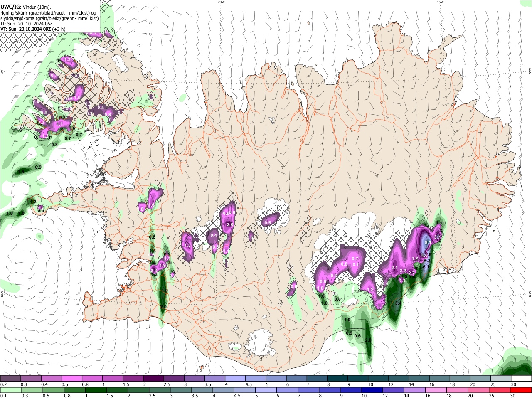Click the '2.1' snow value on the map

point(394,268)
